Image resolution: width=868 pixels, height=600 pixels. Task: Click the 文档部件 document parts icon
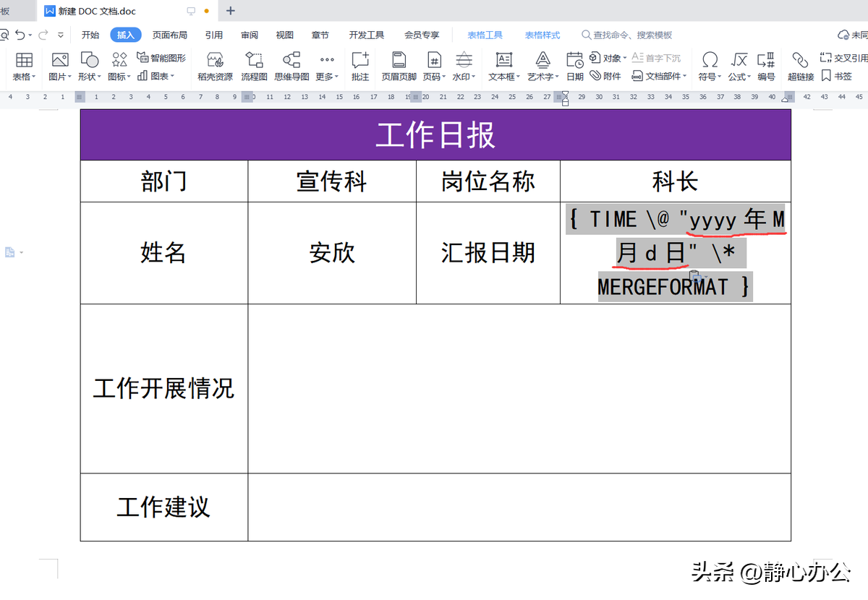pos(637,76)
